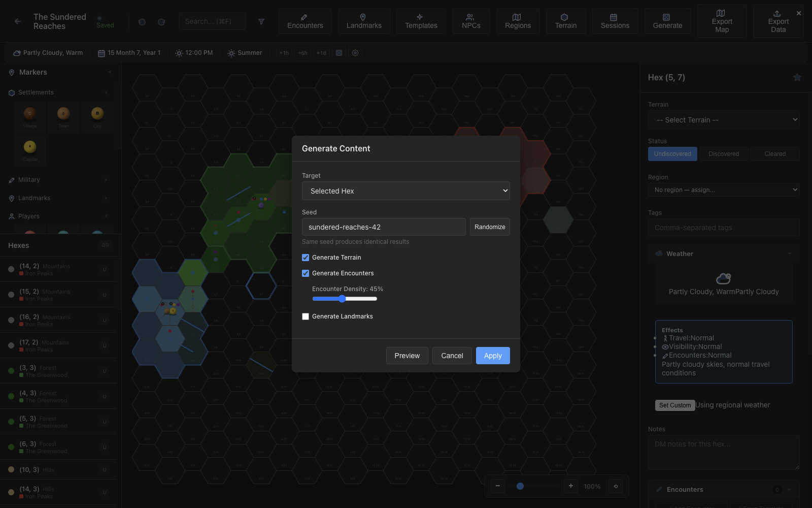The image size is (812, 508).
Task: Set hex status to Cleared
Action: click(x=775, y=154)
